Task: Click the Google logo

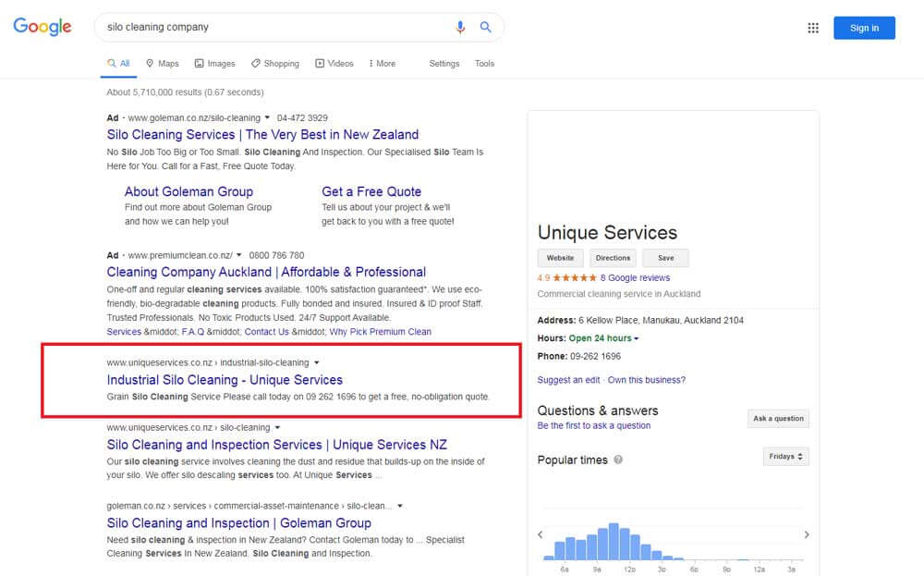Action: click(x=43, y=27)
